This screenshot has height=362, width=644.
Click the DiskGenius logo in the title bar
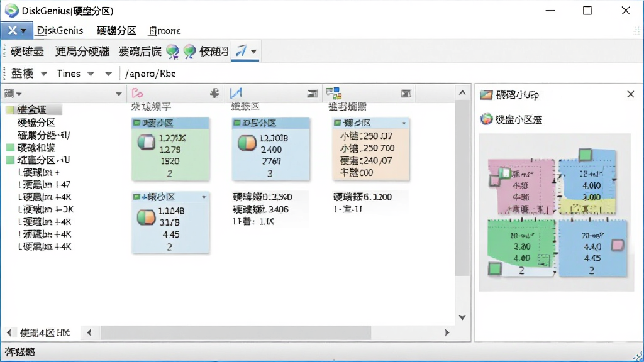click(x=11, y=11)
